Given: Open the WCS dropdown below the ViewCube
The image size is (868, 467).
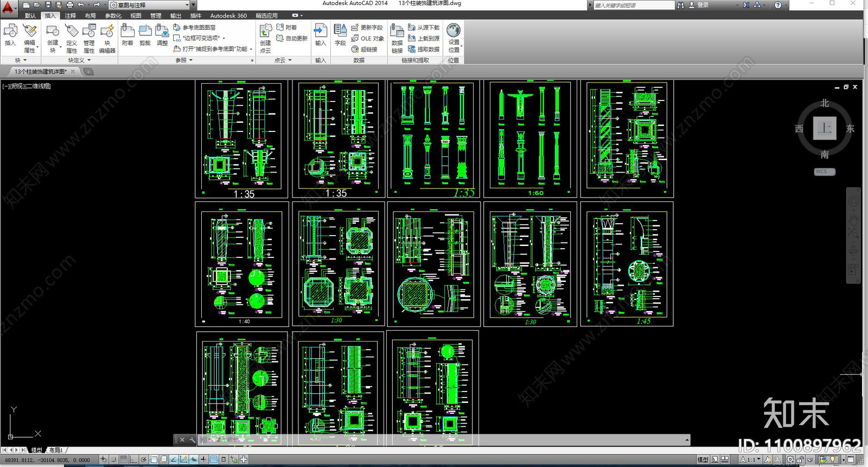Looking at the screenshot, I should (x=825, y=172).
